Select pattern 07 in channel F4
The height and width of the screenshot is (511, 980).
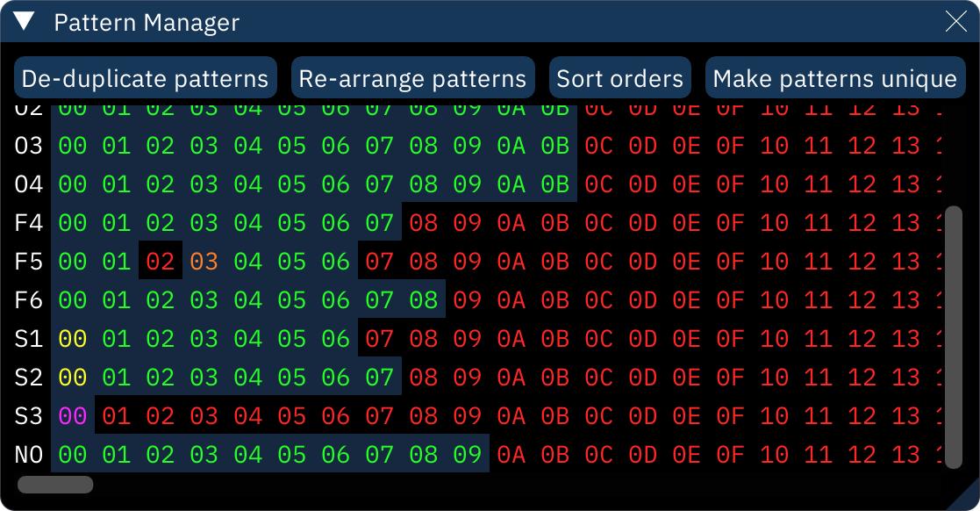(x=380, y=222)
